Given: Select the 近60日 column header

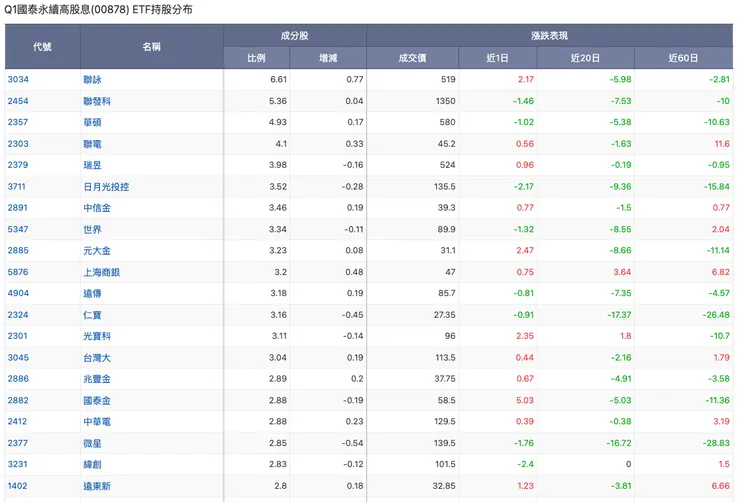Looking at the screenshot, I should (683, 58).
